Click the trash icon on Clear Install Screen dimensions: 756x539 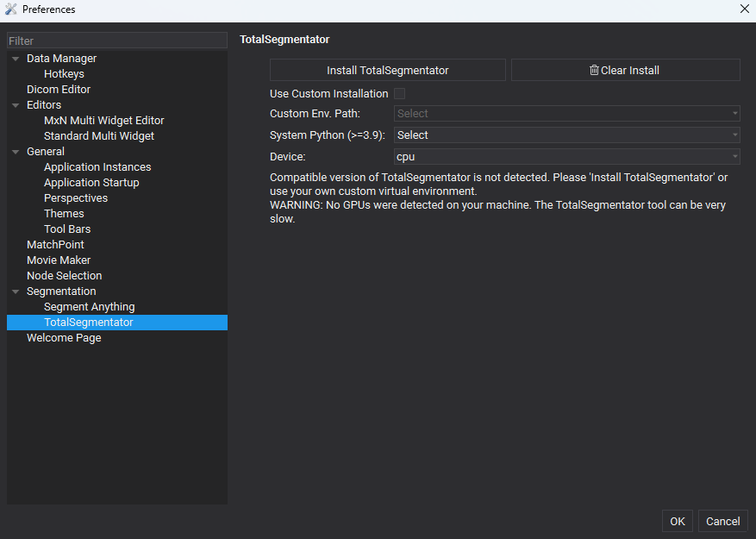coord(594,70)
